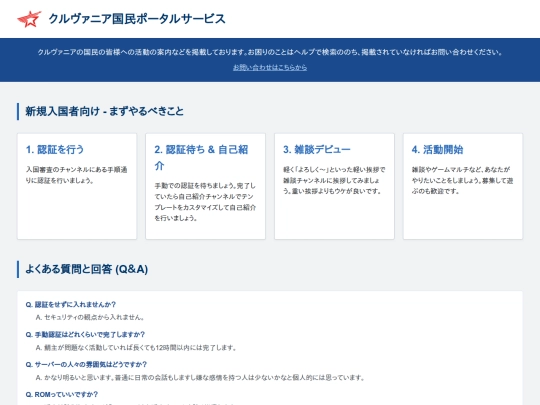
Task: Click question Q. 認証をせずに入れませんか?
Action: click(71, 304)
